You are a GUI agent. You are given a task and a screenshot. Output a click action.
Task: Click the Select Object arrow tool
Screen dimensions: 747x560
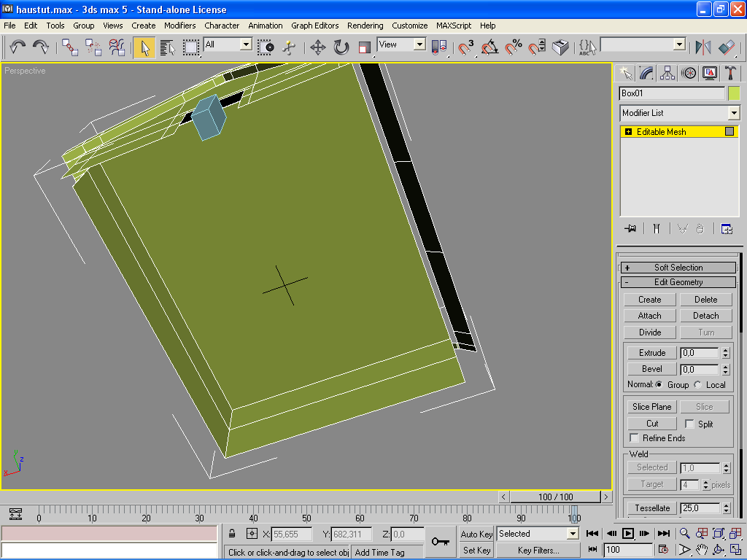tap(144, 47)
